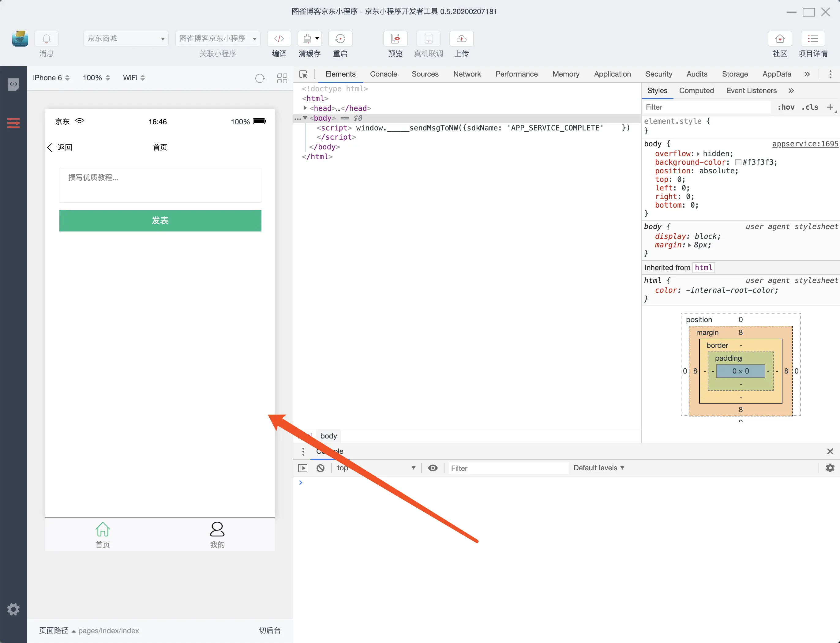The image size is (840, 643).
Task: Click the #f3f3f3 background color swatch
Action: tap(738, 162)
